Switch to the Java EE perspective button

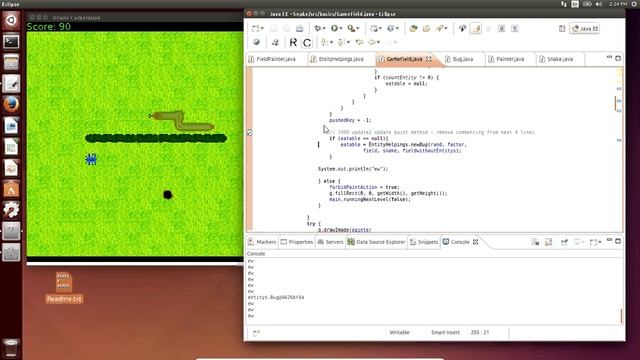[x=584, y=29]
